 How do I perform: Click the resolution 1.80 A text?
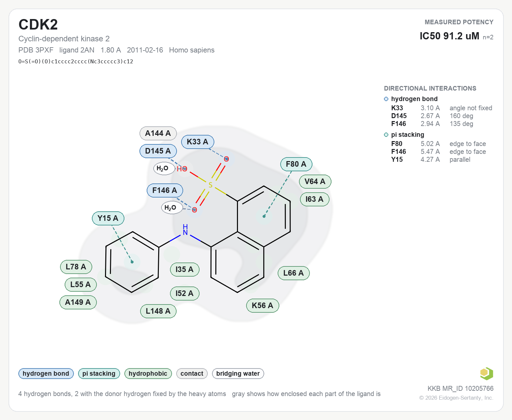point(111,50)
